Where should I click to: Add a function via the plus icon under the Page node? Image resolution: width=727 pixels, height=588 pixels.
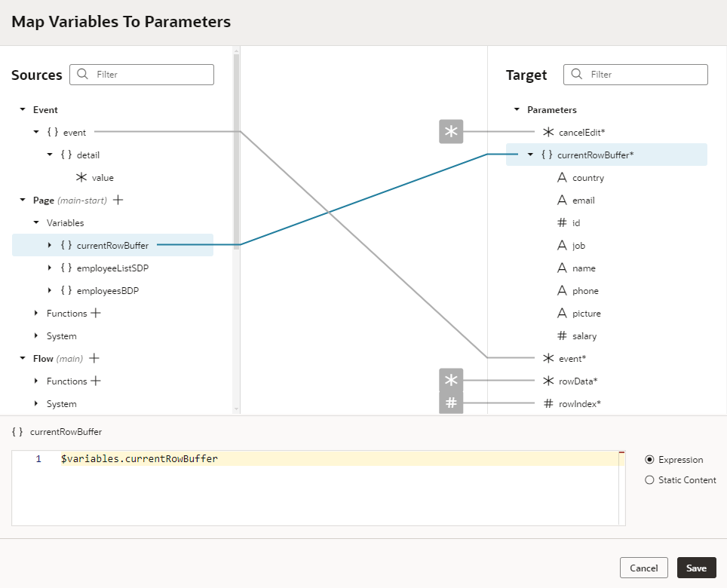click(x=96, y=313)
